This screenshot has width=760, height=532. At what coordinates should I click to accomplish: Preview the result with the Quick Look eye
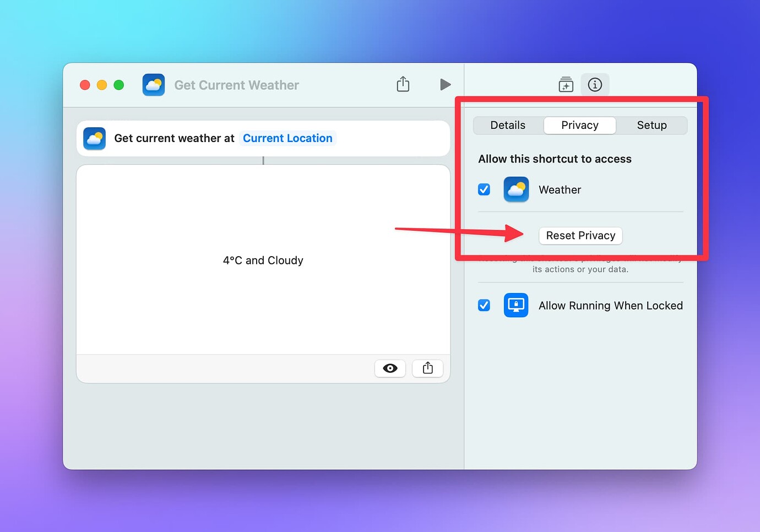(x=390, y=368)
